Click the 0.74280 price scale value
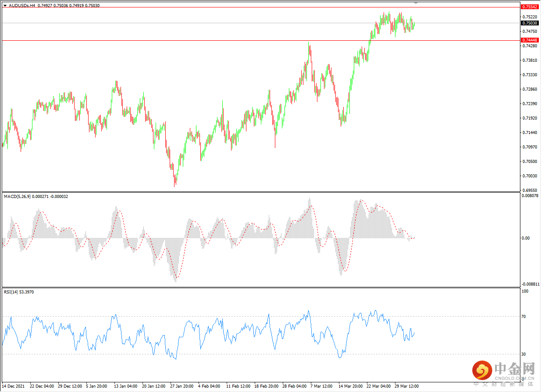541x392 pixels. pyautogui.click(x=530, y=46)
